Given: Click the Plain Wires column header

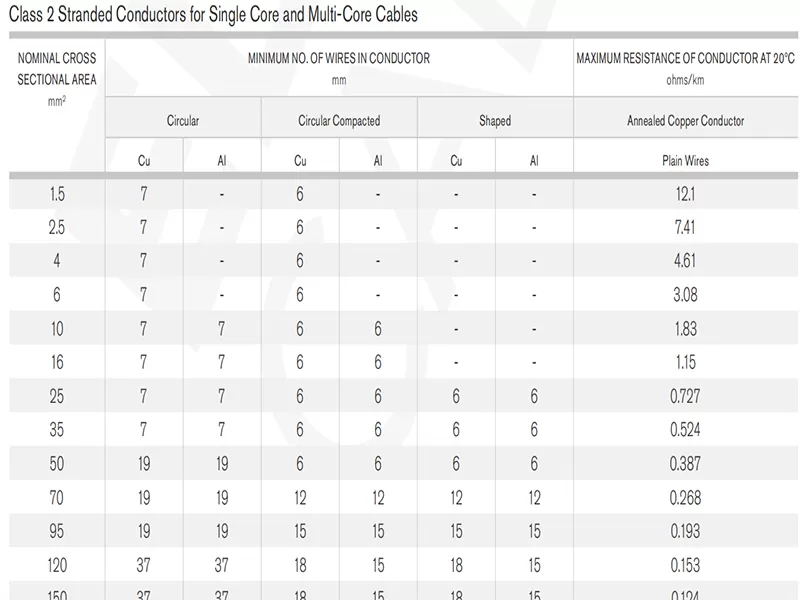Looking at the screenshot, I should pos(686,160).
